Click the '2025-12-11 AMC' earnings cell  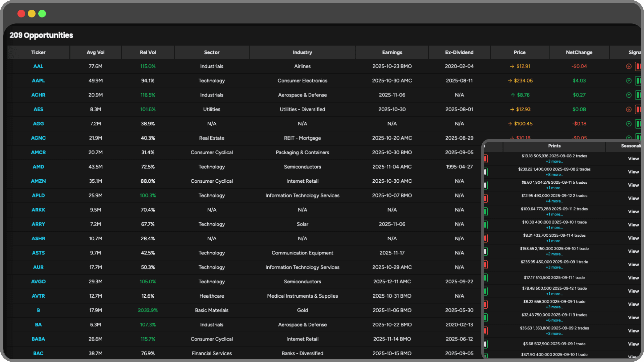point(392,282)
